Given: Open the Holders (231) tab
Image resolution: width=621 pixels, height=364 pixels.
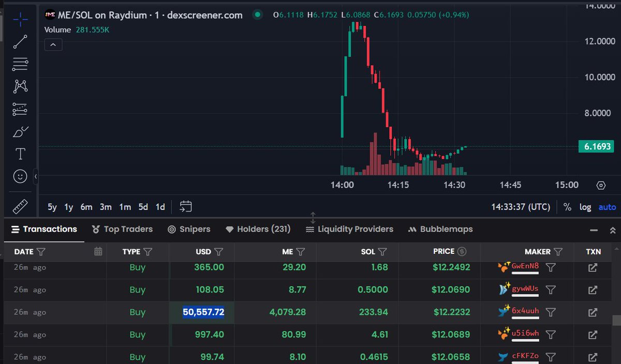Looking at the screenshot, I should pyautogui.click(x=258, y=229).
